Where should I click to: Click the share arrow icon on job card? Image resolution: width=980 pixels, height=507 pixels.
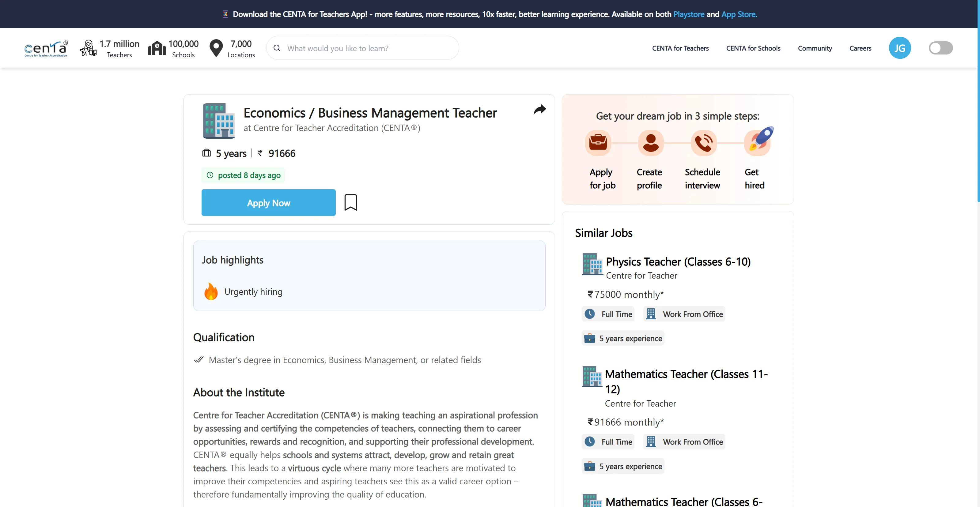(539, 110)
